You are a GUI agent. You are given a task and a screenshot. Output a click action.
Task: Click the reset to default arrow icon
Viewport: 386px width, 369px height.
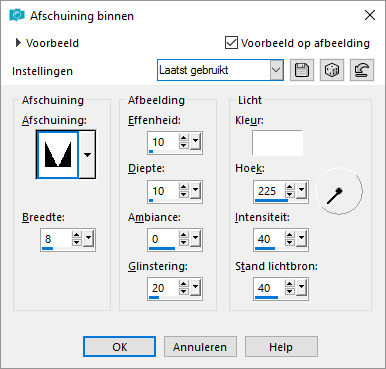[362, 70]
